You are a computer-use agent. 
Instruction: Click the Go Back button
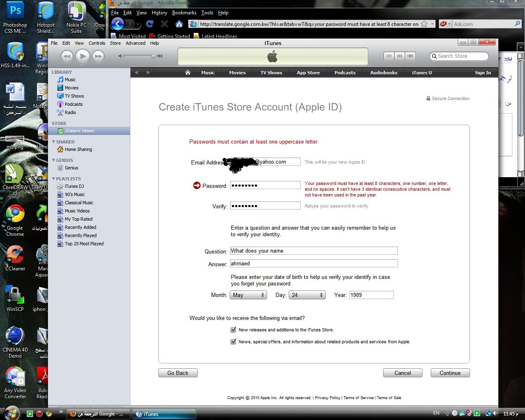[178, 373]
